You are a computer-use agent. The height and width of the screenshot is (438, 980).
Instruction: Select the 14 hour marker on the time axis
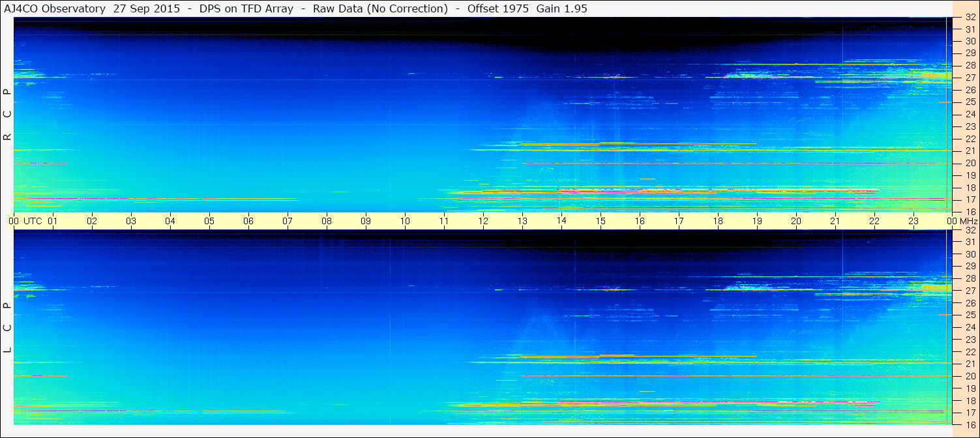(x=561, y=220)
